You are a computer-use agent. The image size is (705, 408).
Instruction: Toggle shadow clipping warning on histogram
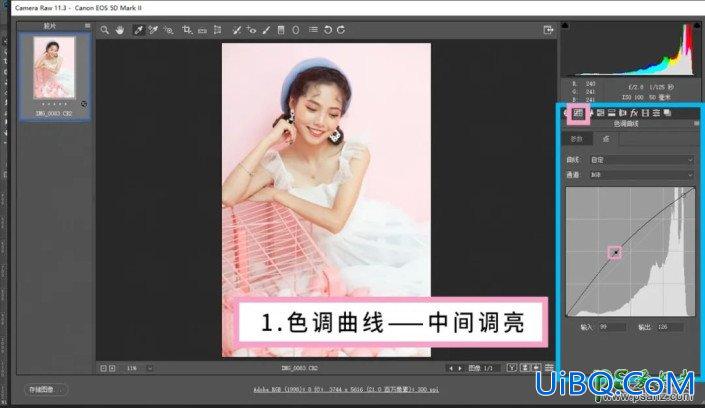[x=565, y=25]
